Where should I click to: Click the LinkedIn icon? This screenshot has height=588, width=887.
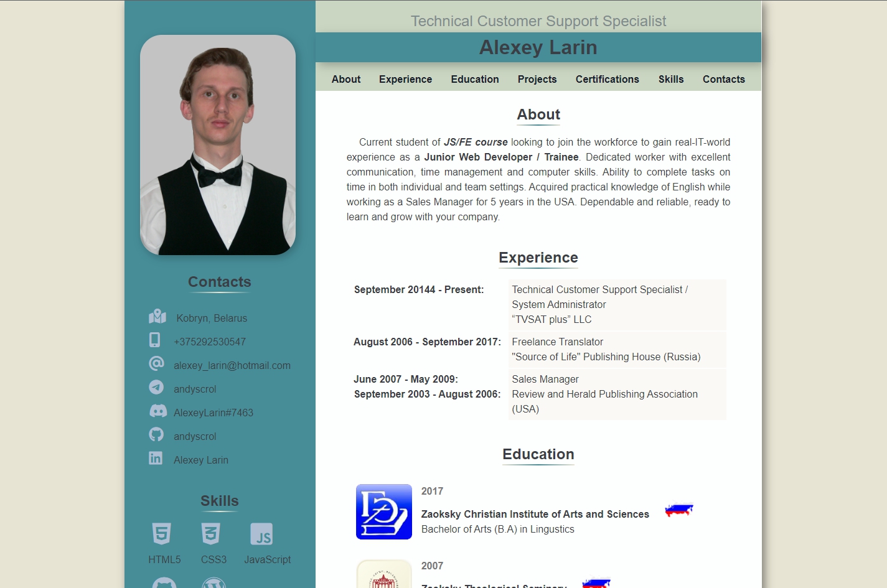coord(156,458)
